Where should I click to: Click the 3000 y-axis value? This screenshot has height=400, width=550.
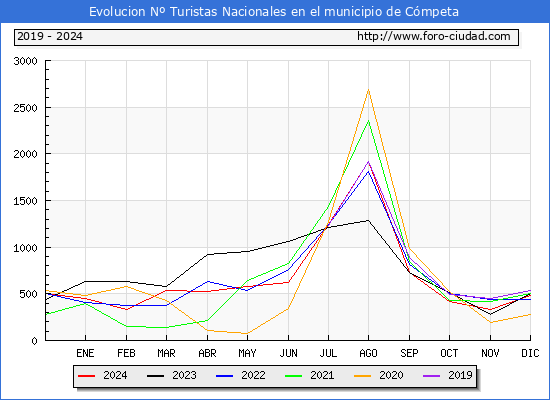pos(25,61)
